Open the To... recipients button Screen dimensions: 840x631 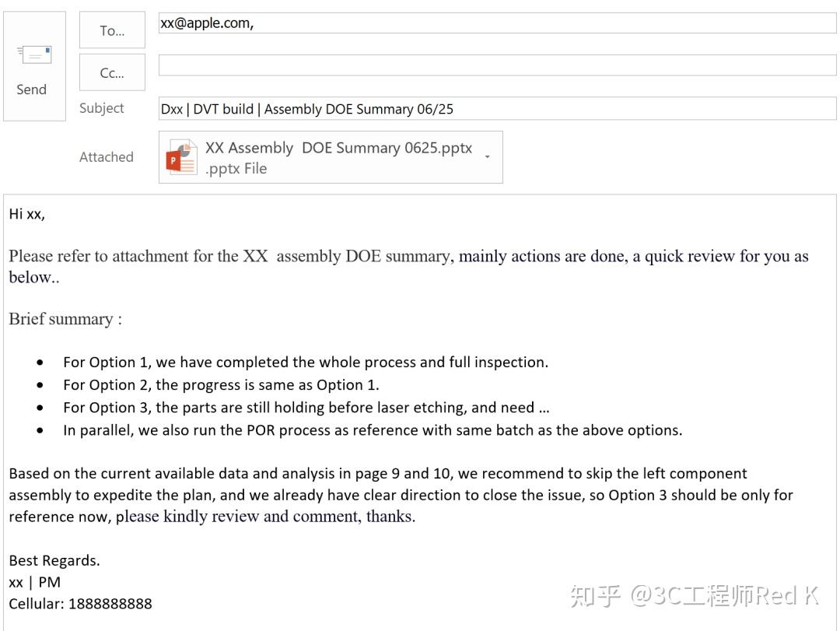point(112,30)
